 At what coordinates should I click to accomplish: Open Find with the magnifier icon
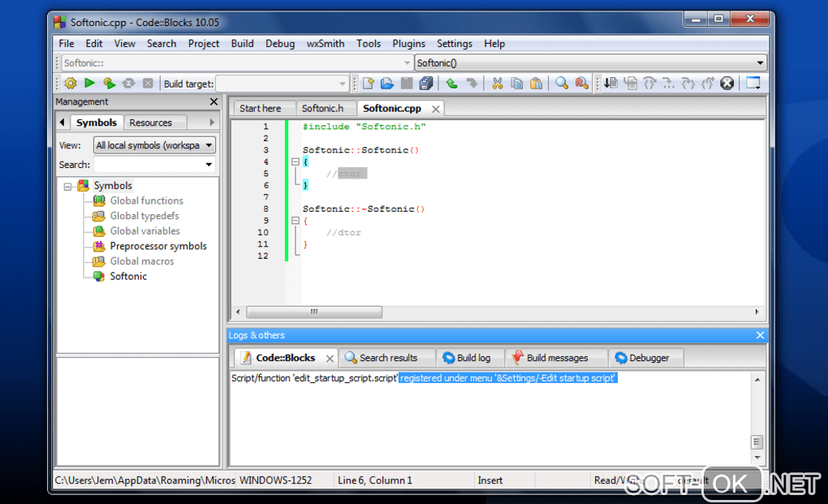(x=561, y=84)
